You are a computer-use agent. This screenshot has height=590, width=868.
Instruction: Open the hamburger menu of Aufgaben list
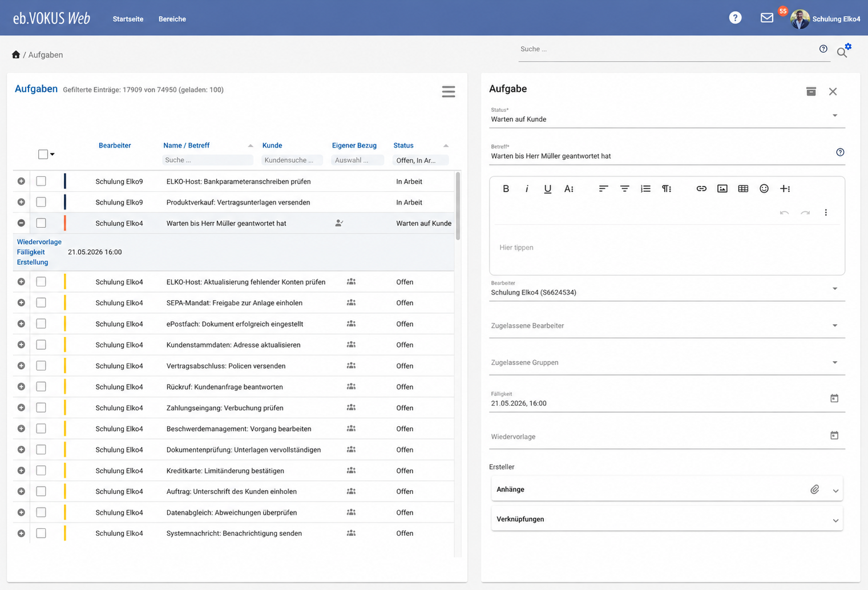[x=449, y=91]
